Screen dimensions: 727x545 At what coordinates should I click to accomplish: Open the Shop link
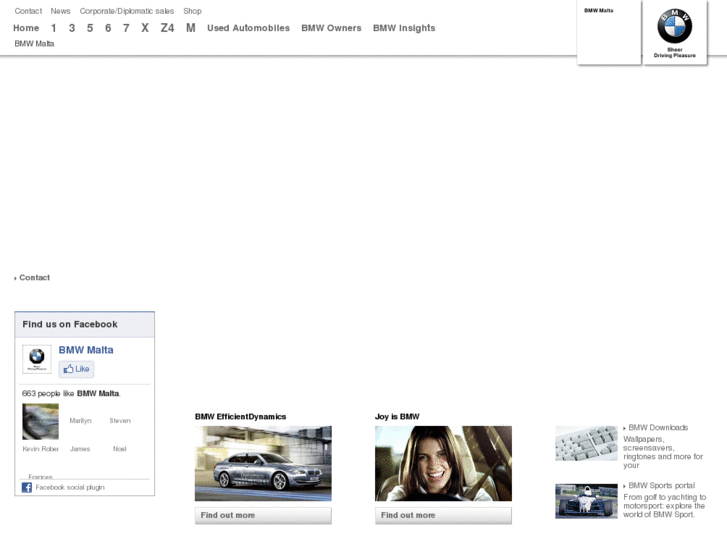(x=192, y=11)
